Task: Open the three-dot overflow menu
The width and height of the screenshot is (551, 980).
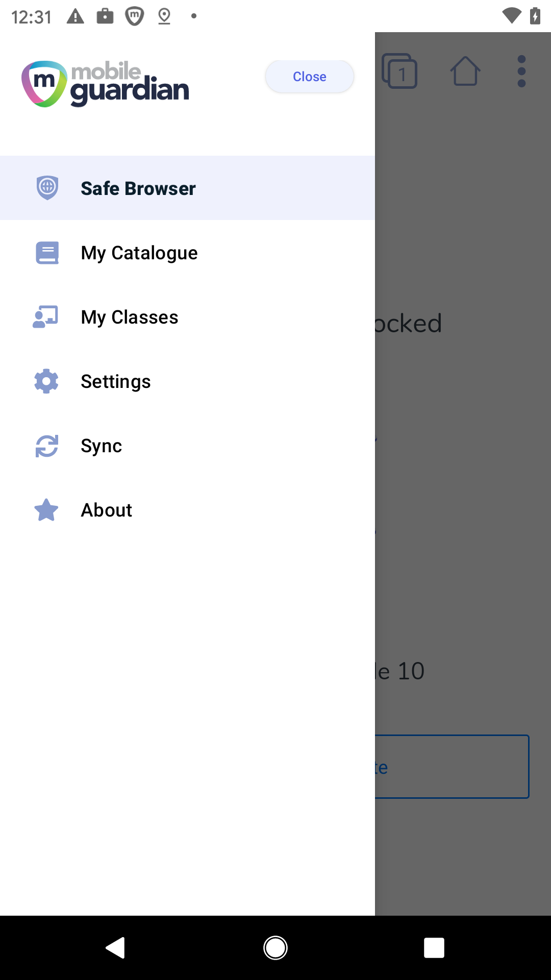Action: 521,71
